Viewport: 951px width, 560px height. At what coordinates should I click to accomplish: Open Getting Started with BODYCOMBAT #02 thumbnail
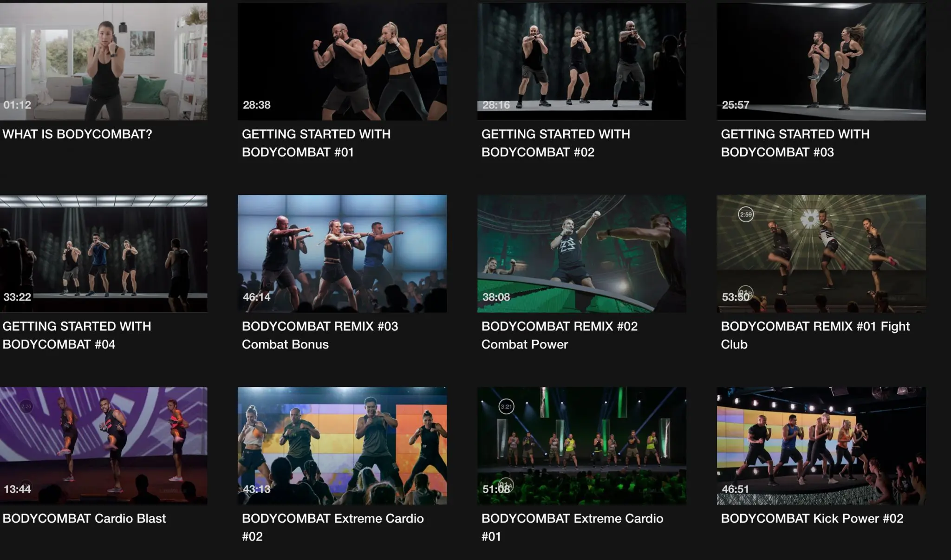(582, 62)
